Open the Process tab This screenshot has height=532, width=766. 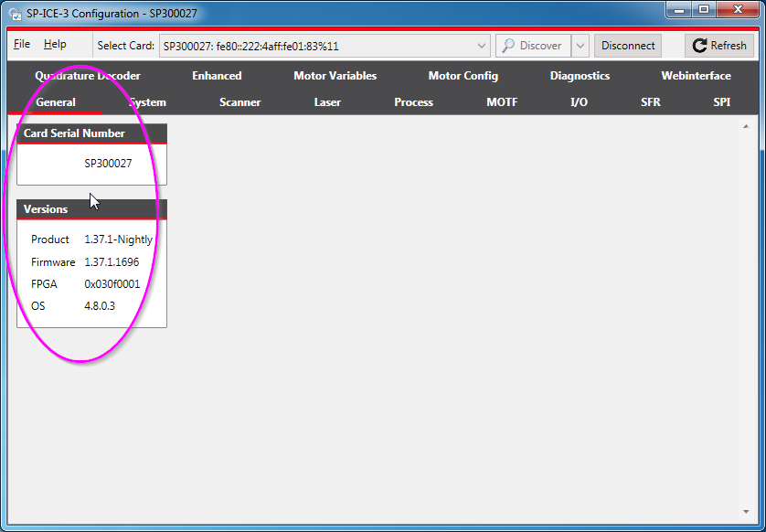[x=412, y=102]
